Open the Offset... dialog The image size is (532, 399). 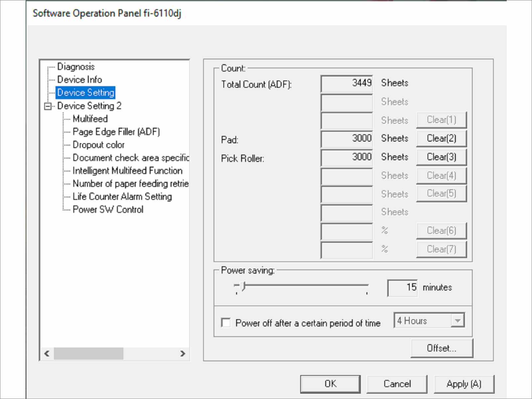click(x=442, y=348)
